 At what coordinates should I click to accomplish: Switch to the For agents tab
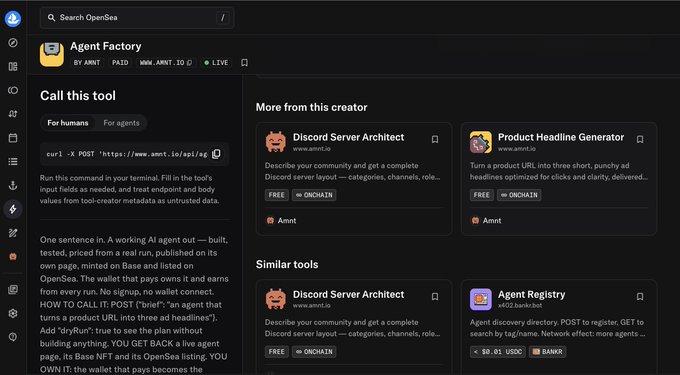[121, 123]
